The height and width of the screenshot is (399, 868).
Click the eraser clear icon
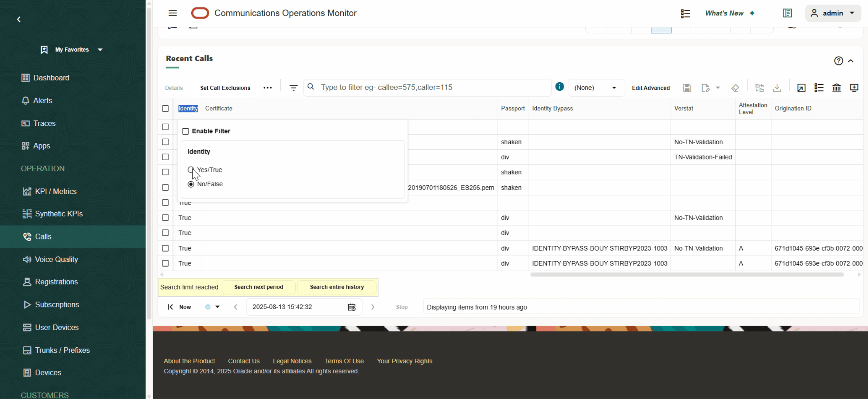(735, 88)
